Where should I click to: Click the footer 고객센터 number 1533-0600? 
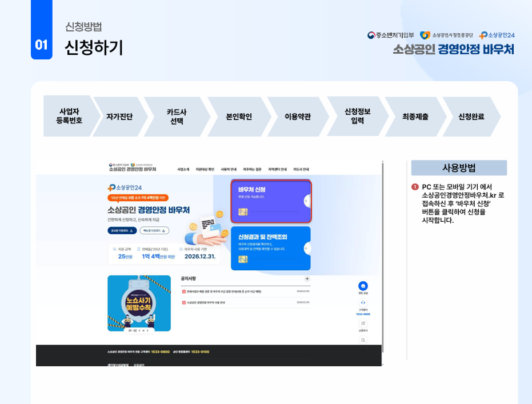click(x=160, y=352)
